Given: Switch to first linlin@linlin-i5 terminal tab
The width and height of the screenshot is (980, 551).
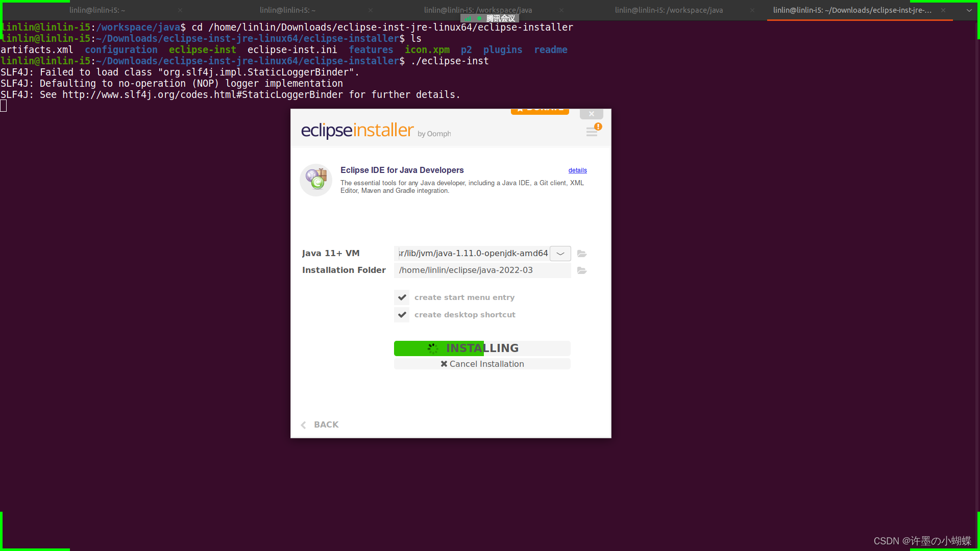Looking at the screenshot, I should (x=97, y=10).
